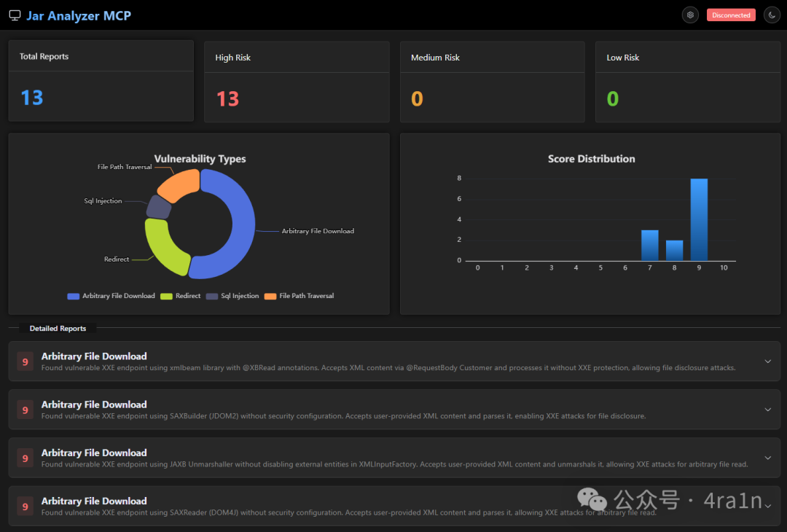Toggle Arbitrary File Download legend swatch
Viewport: 787px width, 532px height.
pyautogui.click(x=74, y=296)
